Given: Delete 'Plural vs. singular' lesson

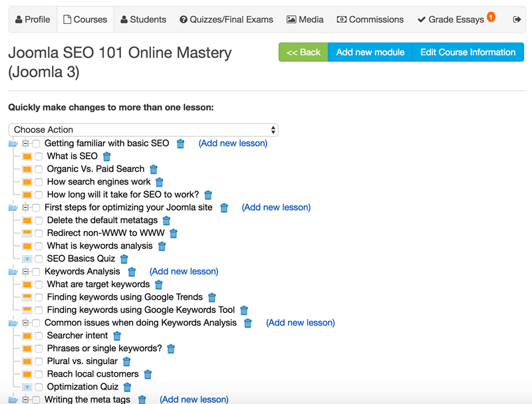Looking at the screenshot, I should tap(126, 361).
